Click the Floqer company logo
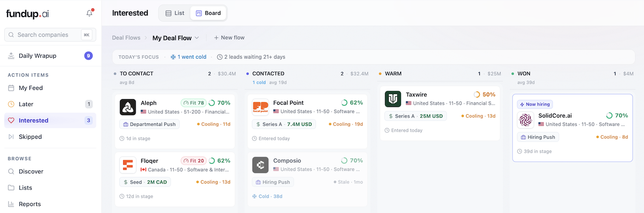This screenshot has width=644, height=213. click(128, 165)
